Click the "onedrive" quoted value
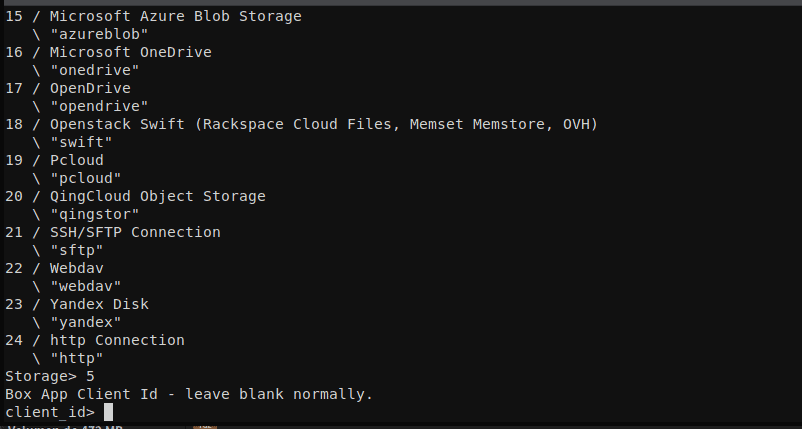 point(95,70)
